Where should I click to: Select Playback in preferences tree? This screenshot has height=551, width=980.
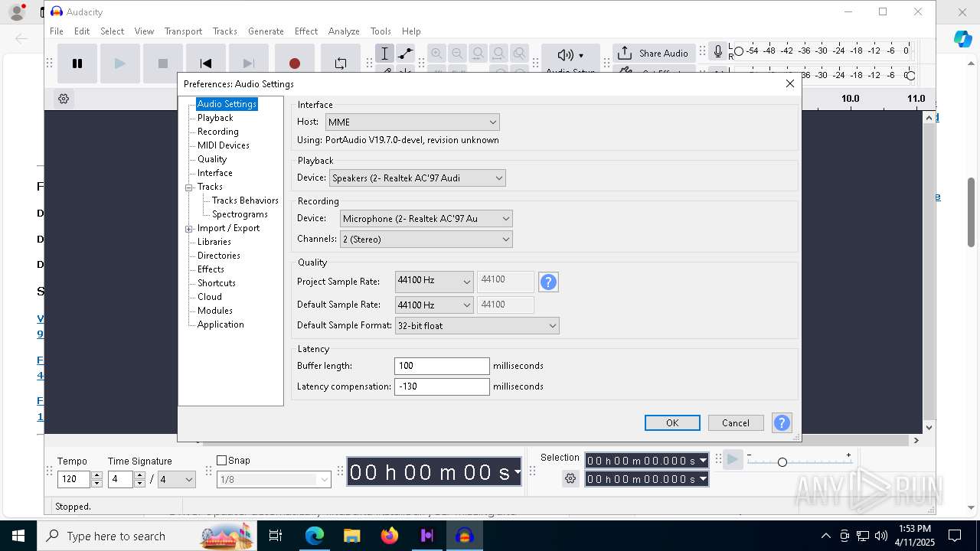(x=215, y=118)
